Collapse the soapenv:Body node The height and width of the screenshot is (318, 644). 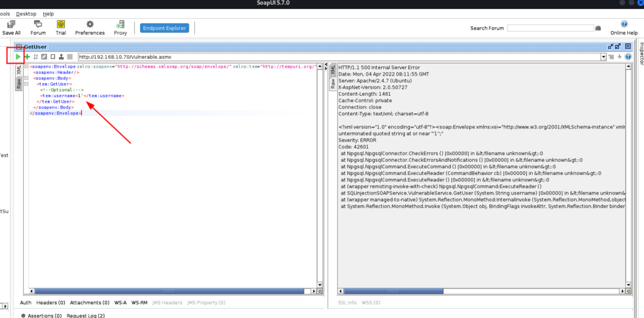pos(26,78)
